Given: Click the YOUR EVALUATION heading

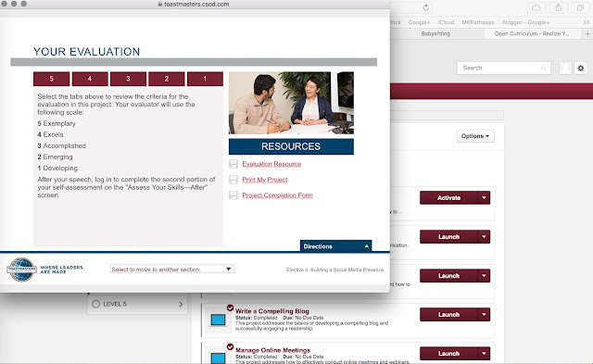Looking at the screenshot, I should (86, 52).
